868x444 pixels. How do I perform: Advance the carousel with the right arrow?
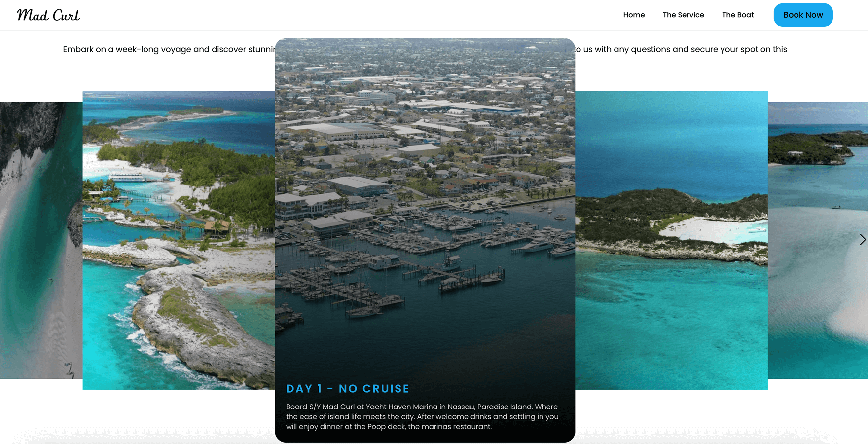pyautogui.click(x=862, y=240)
